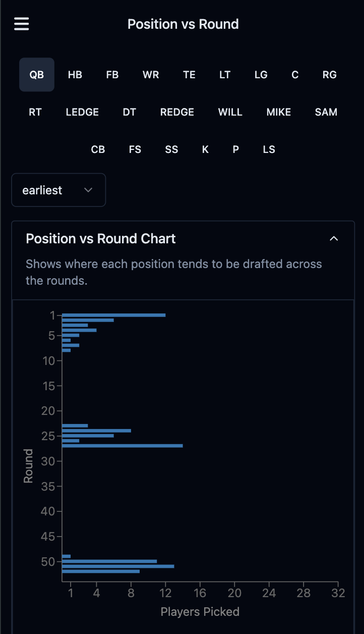Select the K kicker position
The width and height of the screenshot is (364, 634).
tap(205, 149)
